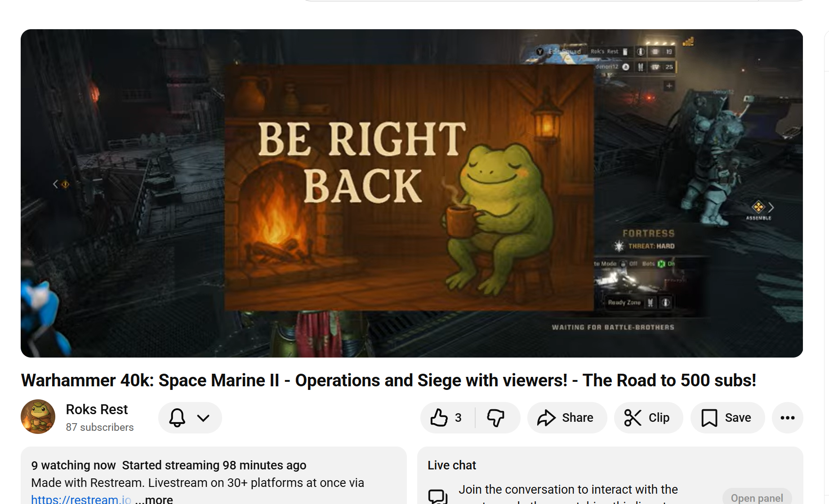Expand the notification options chevron
This screenshot has width=829, height=504.
coord(203,418)
